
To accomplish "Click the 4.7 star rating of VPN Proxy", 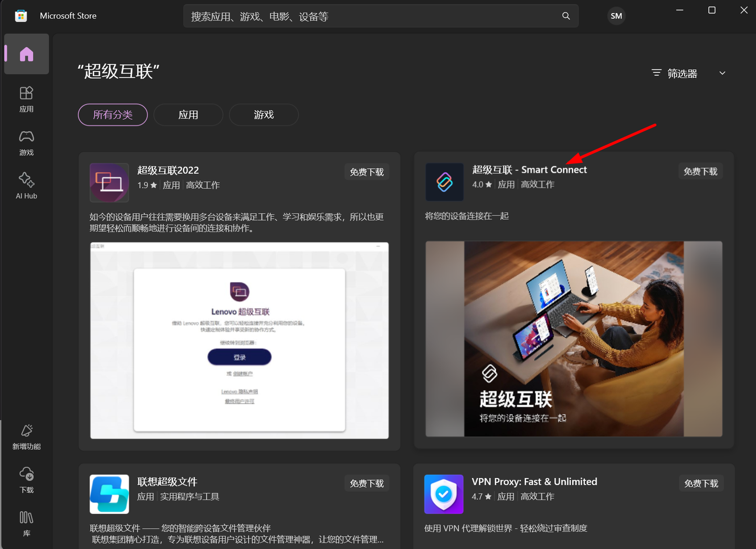I will tap(481, 496).
